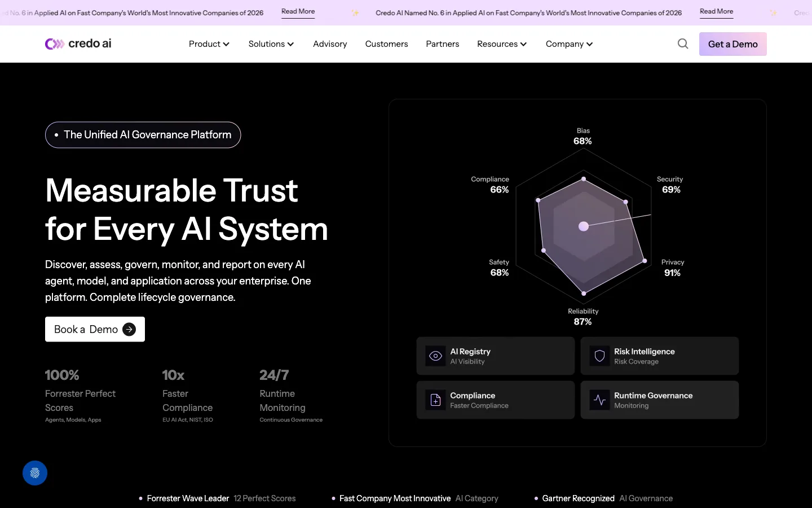Expand the Company dropdown menu

(x=569, y=44)
